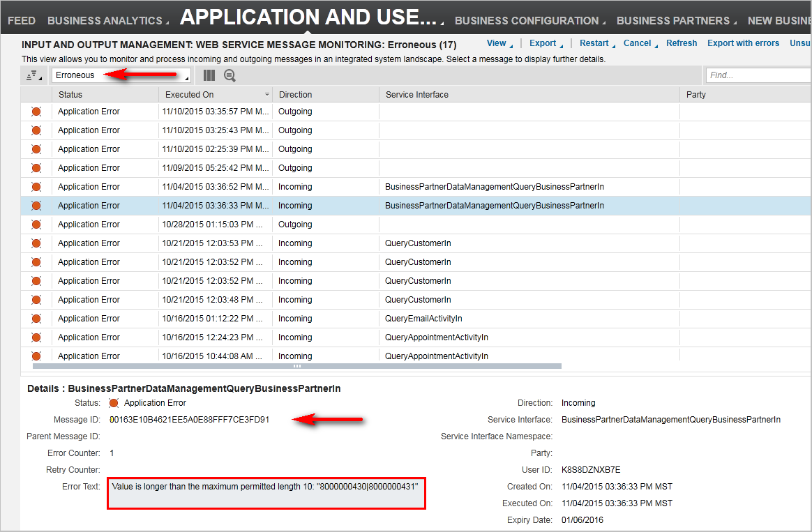The width and height of the screenshot is (812, 532).
Task: Expand the View menu
Action: (498, 43)
